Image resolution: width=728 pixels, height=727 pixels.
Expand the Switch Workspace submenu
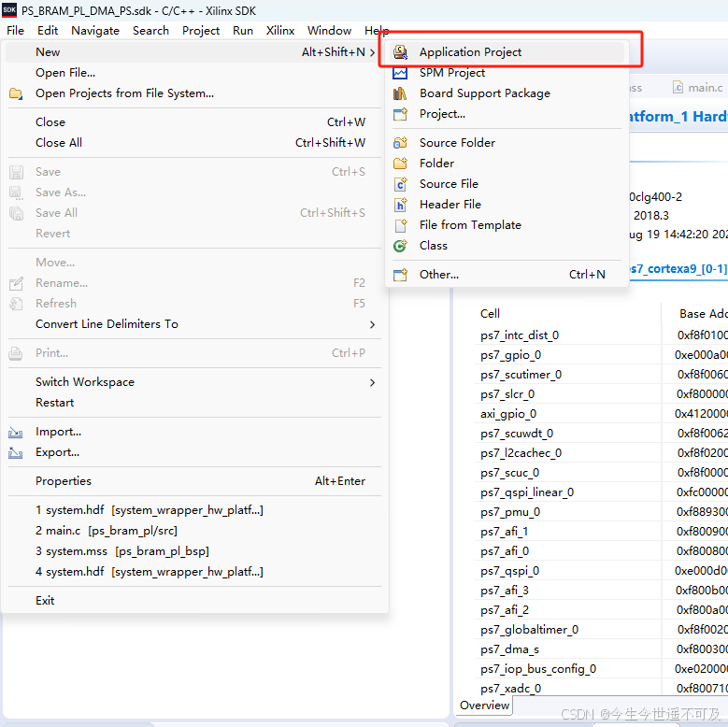pyautogui.click(x=372, y=382)
